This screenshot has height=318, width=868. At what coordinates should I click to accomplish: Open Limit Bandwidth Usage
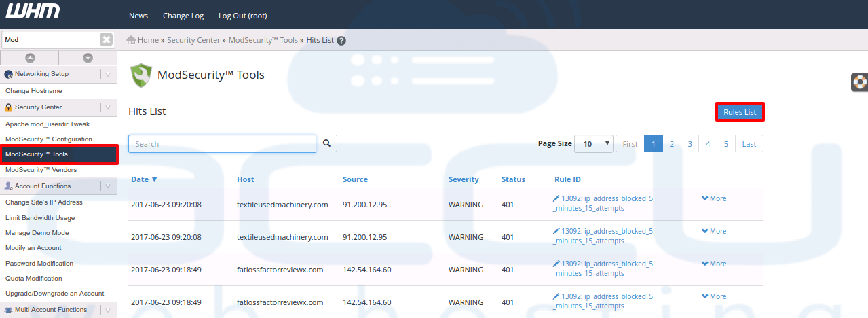coord(40,218)
